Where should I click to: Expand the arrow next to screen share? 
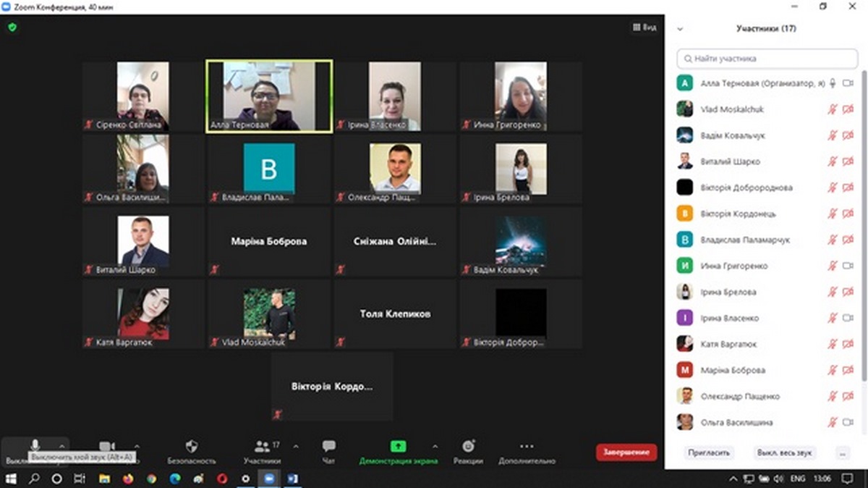point(435,447)
